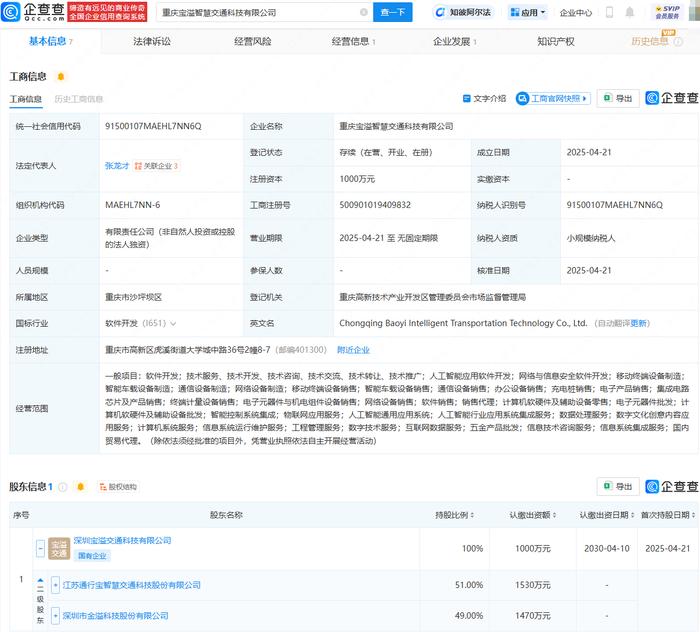Screen dimensions: 700x632
Task: Expand 江苏通行宝智慧交通科技股份有限公司 row
Action: pyautogui.click(x=55, y=585)
